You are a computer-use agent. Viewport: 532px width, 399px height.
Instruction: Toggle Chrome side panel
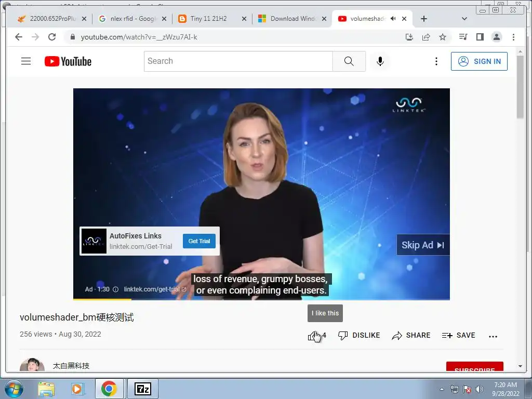[x=480, y=37]
